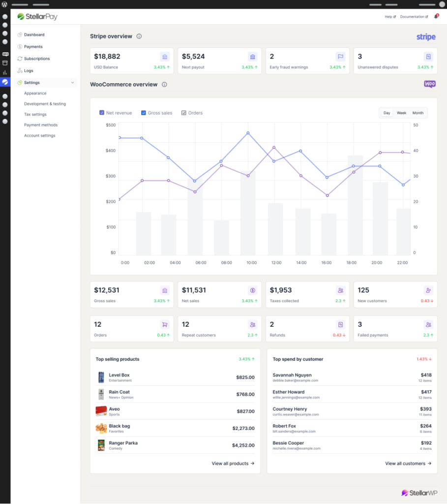Toggle the Gross sales checkbox

pos(144,113)
